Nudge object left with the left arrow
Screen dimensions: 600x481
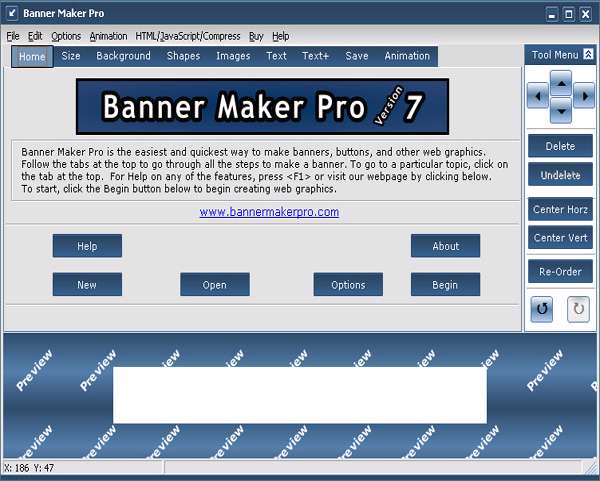coord(538,96)
